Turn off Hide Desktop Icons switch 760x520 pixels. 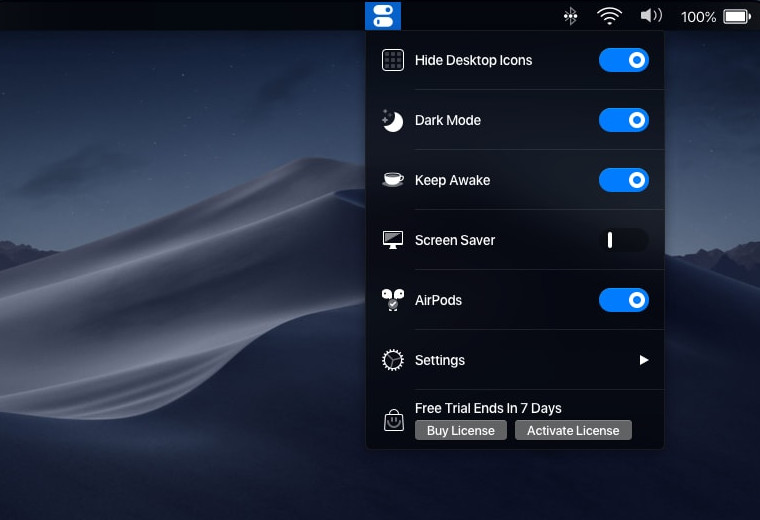(624, 60)
